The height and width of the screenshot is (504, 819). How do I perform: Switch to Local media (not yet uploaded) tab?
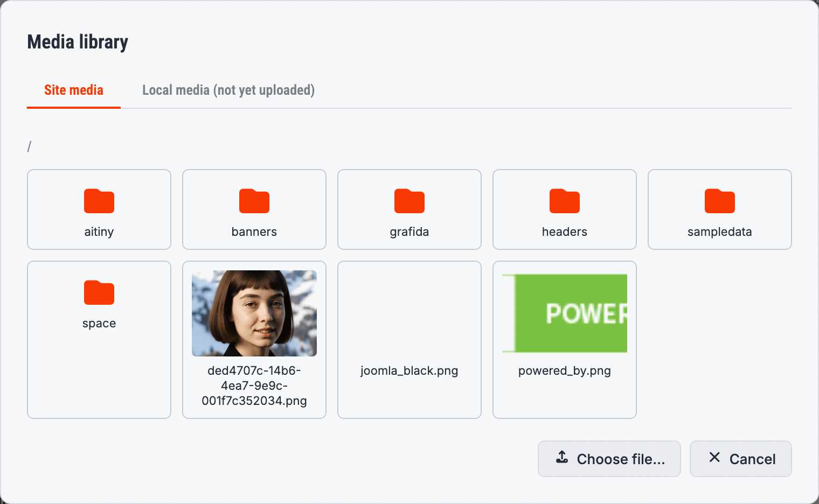point(228,90)
